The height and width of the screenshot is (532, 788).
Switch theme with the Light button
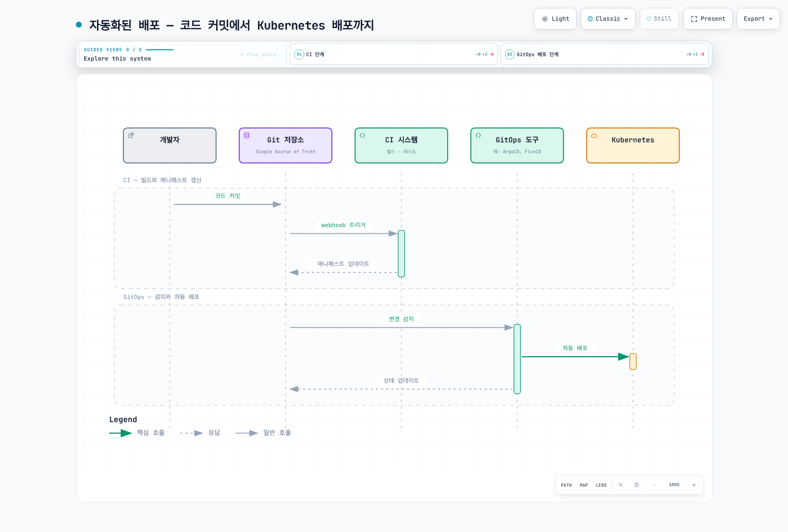click(x=555, y=19)
